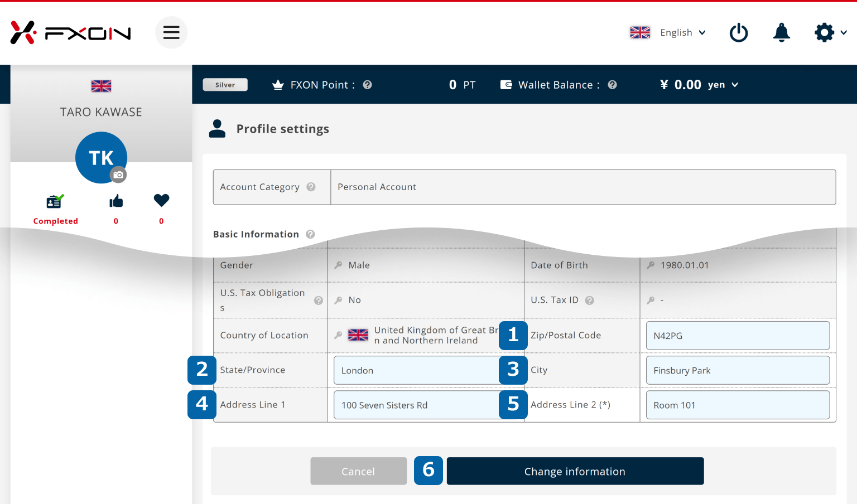857x504 pixels.
Task: Open the U.S. Tax ID help icon
Action: point(589,301)
